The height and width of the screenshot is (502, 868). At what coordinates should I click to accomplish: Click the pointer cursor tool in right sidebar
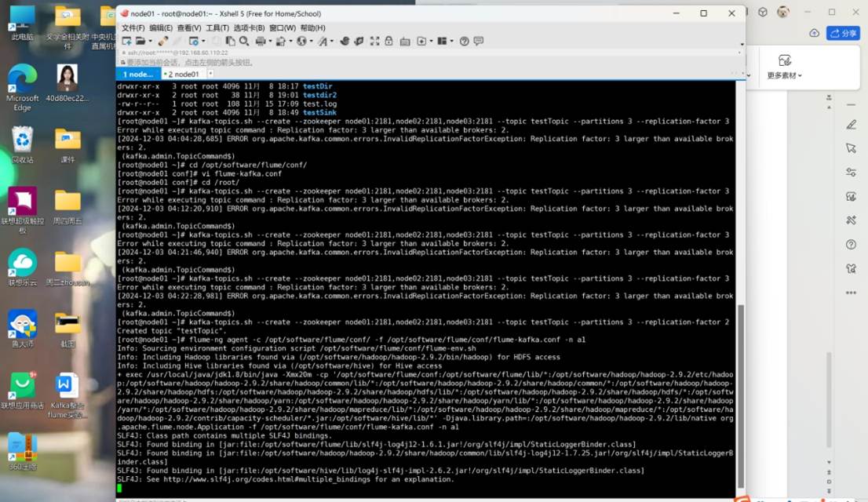[x=851, y=148]
